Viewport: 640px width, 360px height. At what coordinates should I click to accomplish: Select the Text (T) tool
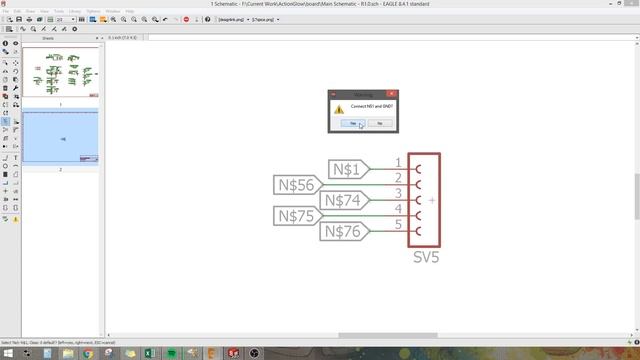[x=16, y=158]
